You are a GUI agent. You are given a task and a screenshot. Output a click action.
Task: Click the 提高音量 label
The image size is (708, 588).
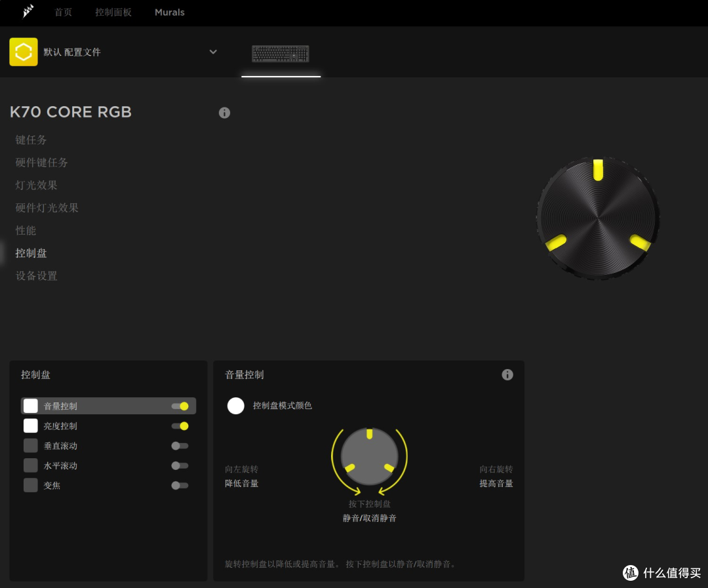496,484
